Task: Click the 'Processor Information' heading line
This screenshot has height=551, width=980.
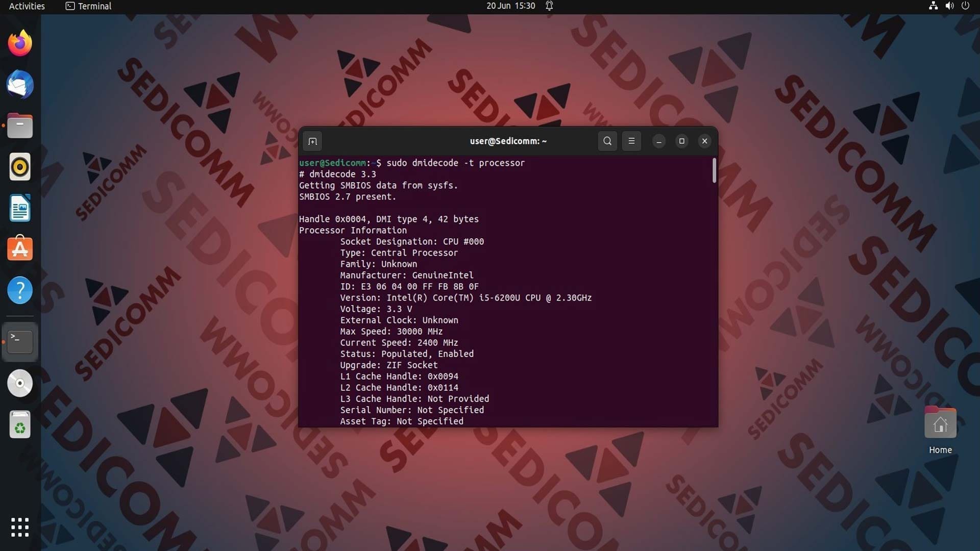Action: 353,231
